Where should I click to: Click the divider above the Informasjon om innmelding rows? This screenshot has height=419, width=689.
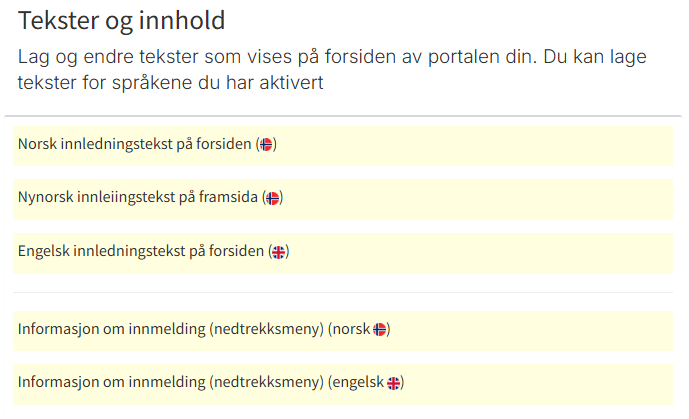click(344, 292)
